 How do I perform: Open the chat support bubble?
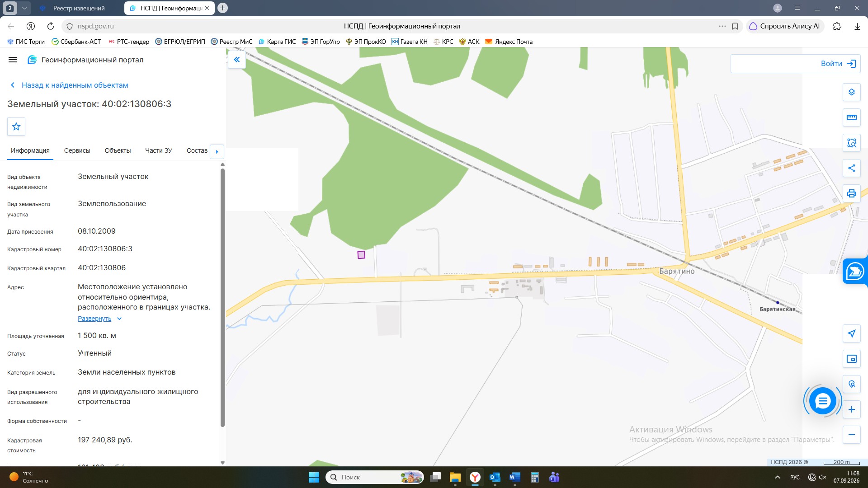[x=823, y=401]
